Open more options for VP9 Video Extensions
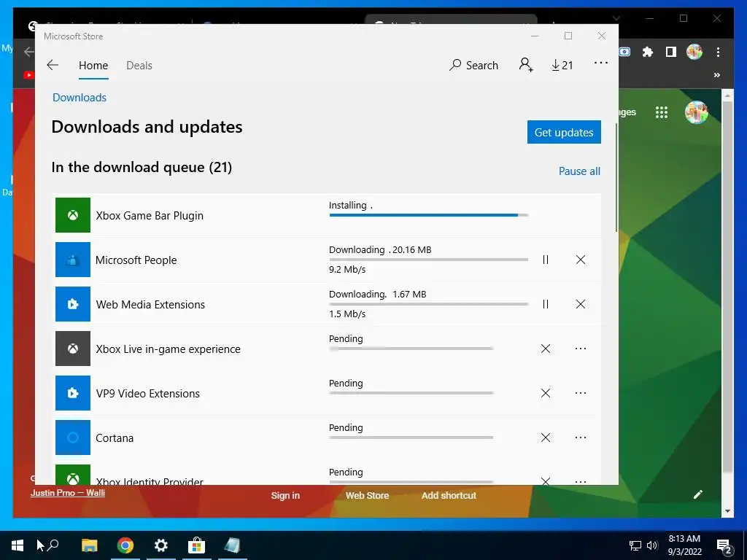 coord(580,393)
